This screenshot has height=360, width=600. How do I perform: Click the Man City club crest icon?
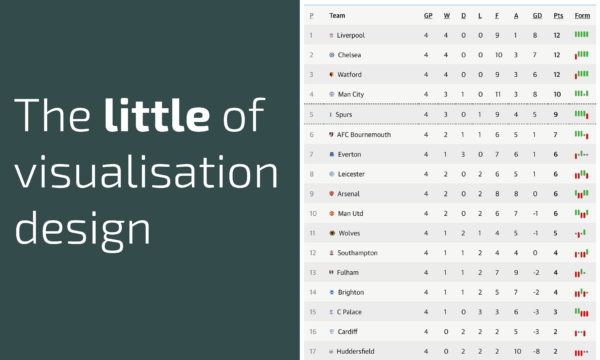coord(332,94)
